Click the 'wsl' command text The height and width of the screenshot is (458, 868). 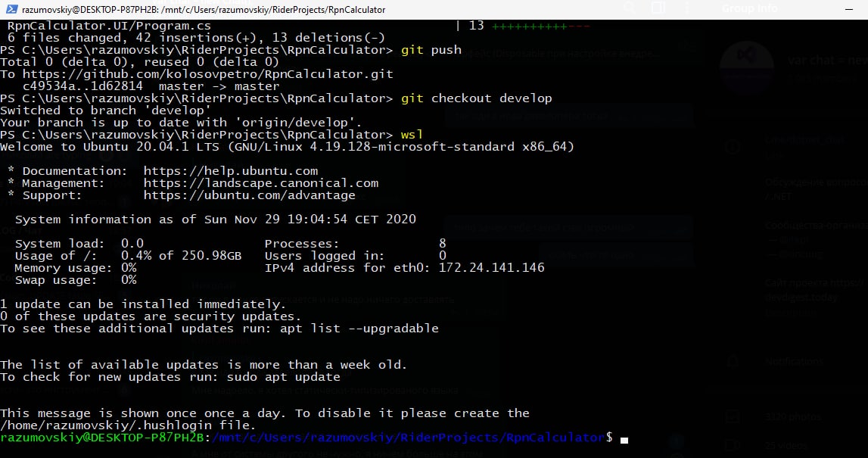click(x=412, y=136)
